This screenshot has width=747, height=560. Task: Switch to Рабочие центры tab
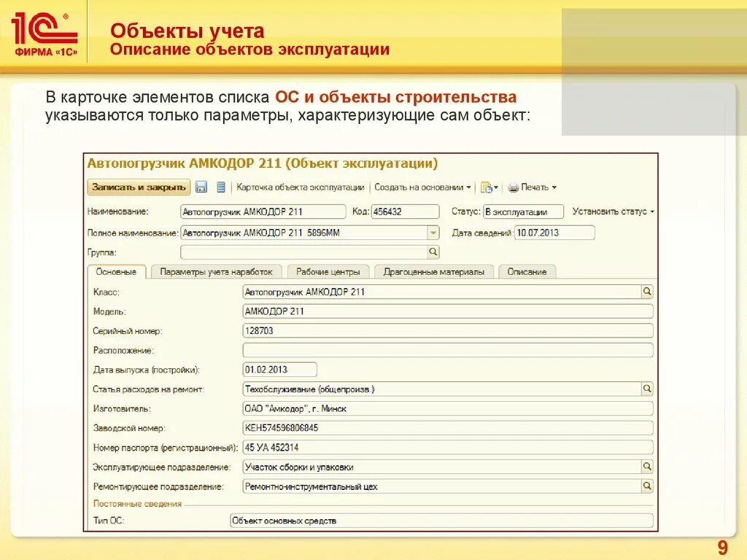328,272
